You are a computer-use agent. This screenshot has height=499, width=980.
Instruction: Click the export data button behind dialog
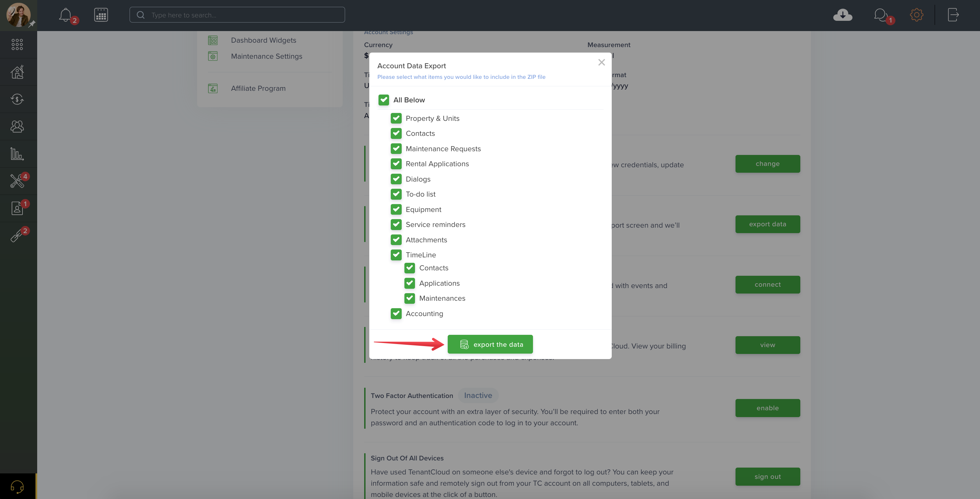[x=767, y=224]
